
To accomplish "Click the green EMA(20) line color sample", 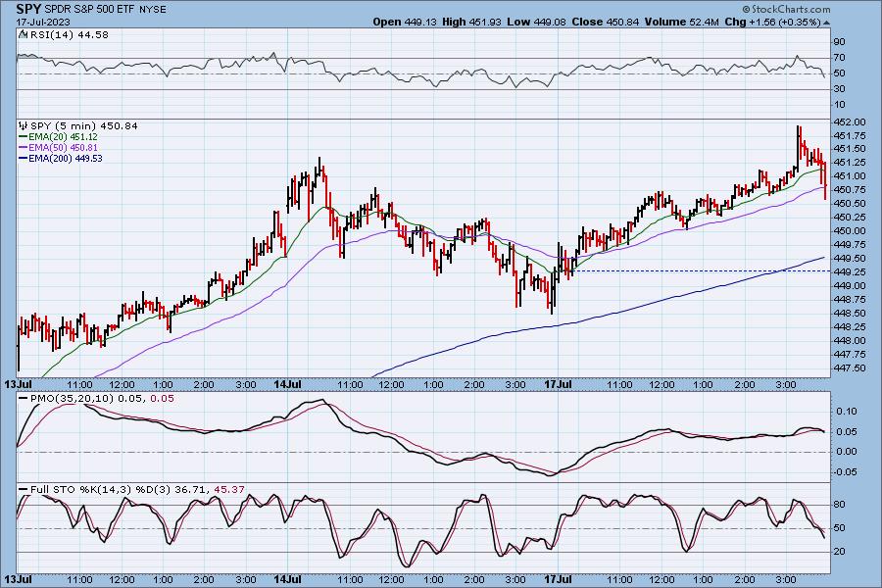I will coord(24,137).
